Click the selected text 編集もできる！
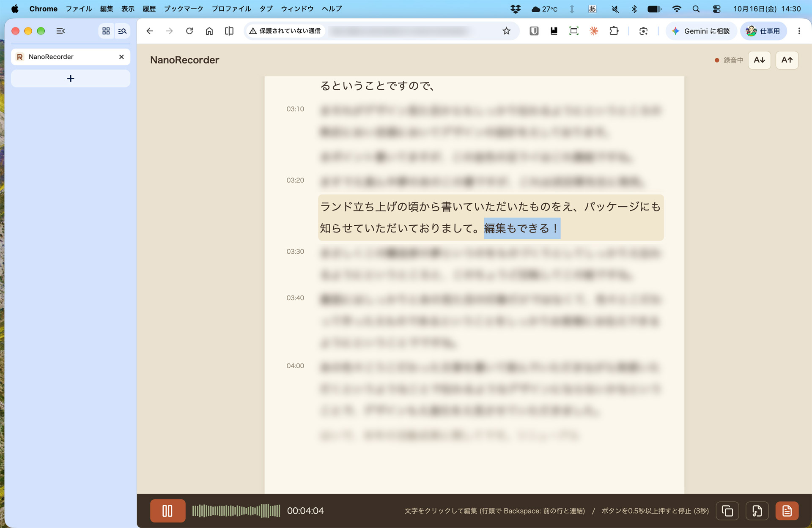The height and width of the screenshot is (528, 812). pos(522,228)
